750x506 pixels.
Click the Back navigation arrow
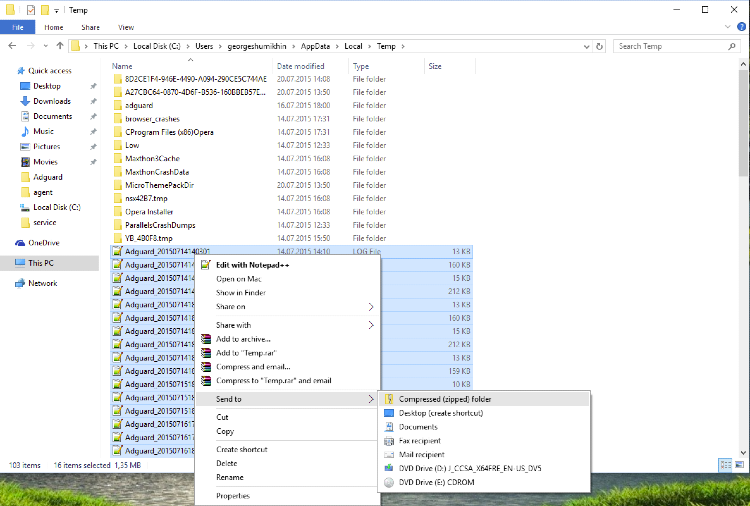click(12, 46)
